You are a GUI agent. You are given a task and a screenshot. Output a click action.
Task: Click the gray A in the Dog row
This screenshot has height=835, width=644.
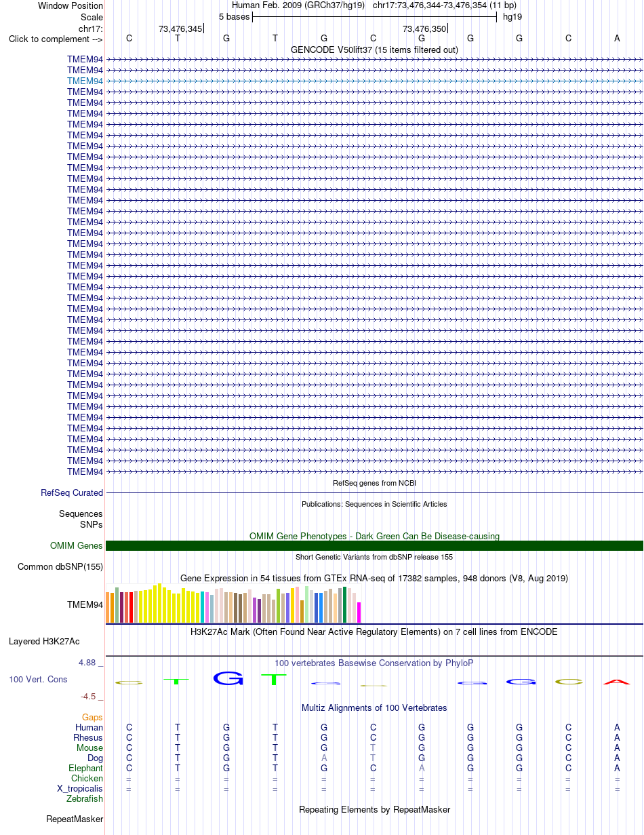[324, 758]
